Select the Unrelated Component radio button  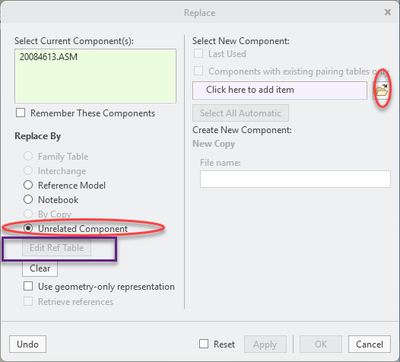(28, 228)
